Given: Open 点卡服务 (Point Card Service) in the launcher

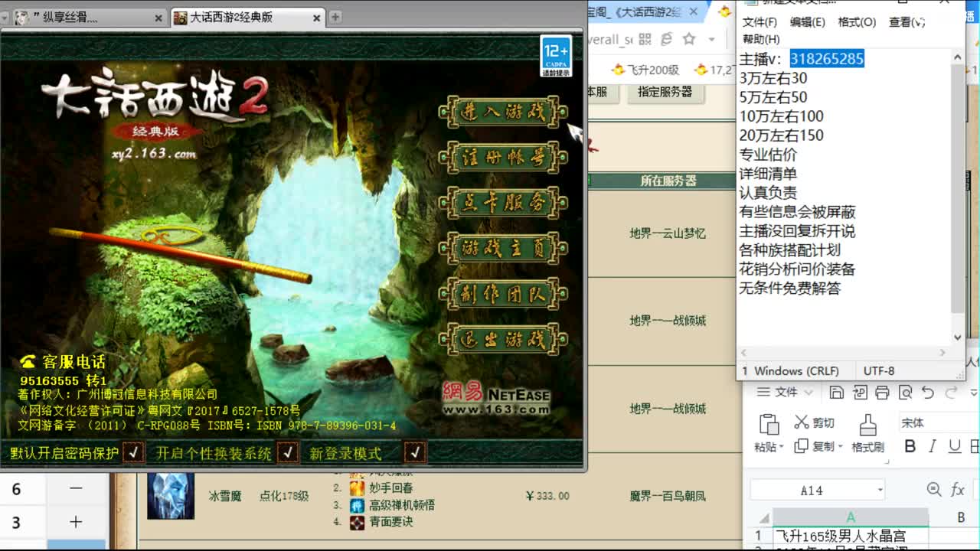Looking at the screenshot, I should point(503,203).
